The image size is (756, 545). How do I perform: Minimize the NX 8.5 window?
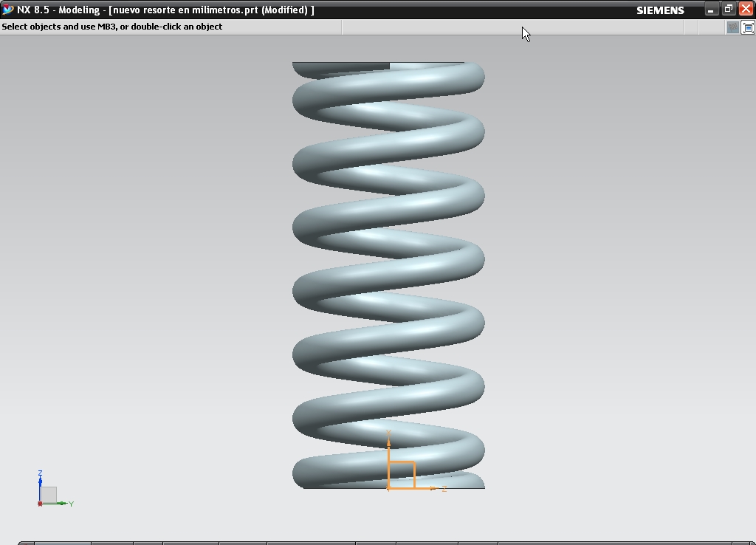(710, 10)
